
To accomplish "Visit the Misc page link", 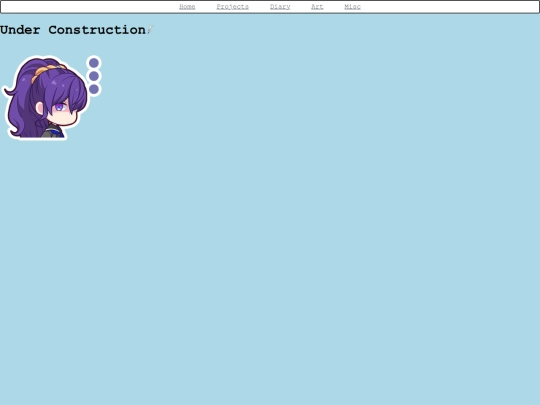I will (x=352, y=7).
